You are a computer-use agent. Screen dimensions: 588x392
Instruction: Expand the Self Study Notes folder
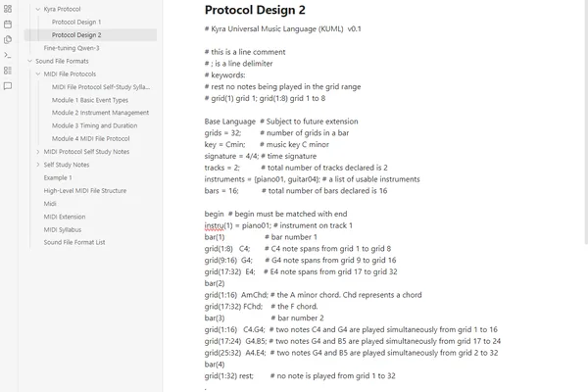(x=38, y=165)
